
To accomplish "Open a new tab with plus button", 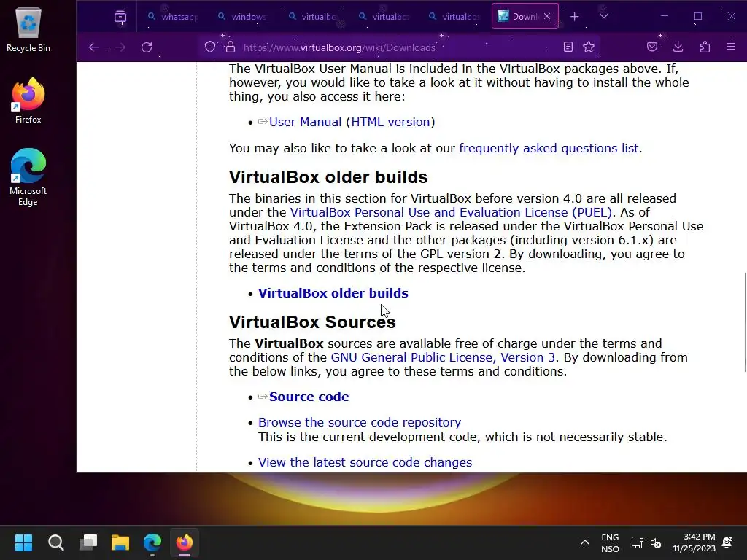I will [x=575, y=17].
